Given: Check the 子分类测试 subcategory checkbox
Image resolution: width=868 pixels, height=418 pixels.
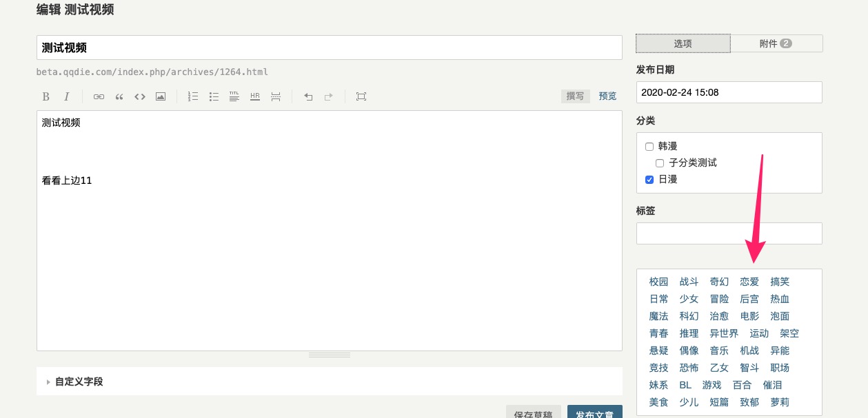Looking at the screenshot, I should 660,163.
